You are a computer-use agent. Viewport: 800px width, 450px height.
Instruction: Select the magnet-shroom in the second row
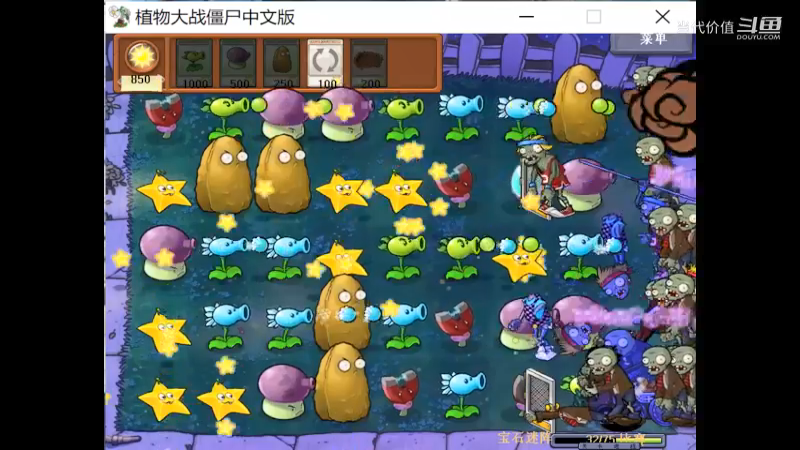pos(454,184)
